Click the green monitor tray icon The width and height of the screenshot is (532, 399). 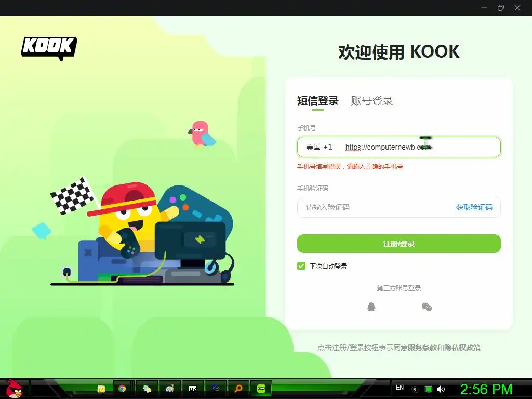[429, 389]
